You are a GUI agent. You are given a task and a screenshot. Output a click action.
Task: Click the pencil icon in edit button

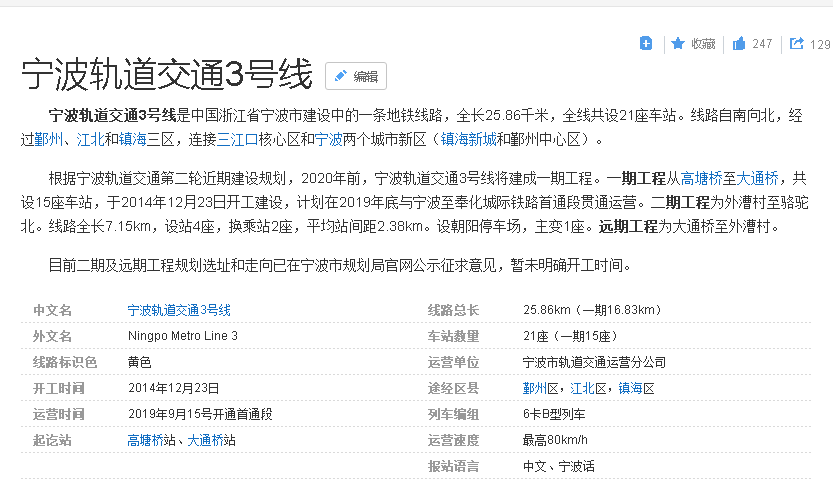(341, 76)
